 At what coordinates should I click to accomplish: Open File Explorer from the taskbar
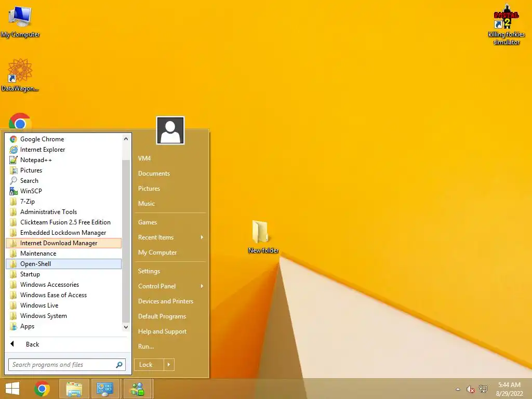tap(74, 389)
